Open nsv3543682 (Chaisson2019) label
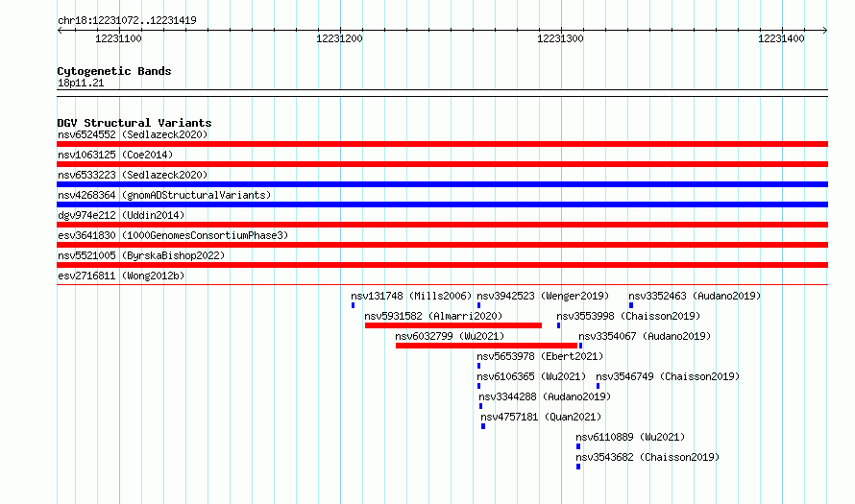This screenshot has width=855, height=504. point(647,457)
